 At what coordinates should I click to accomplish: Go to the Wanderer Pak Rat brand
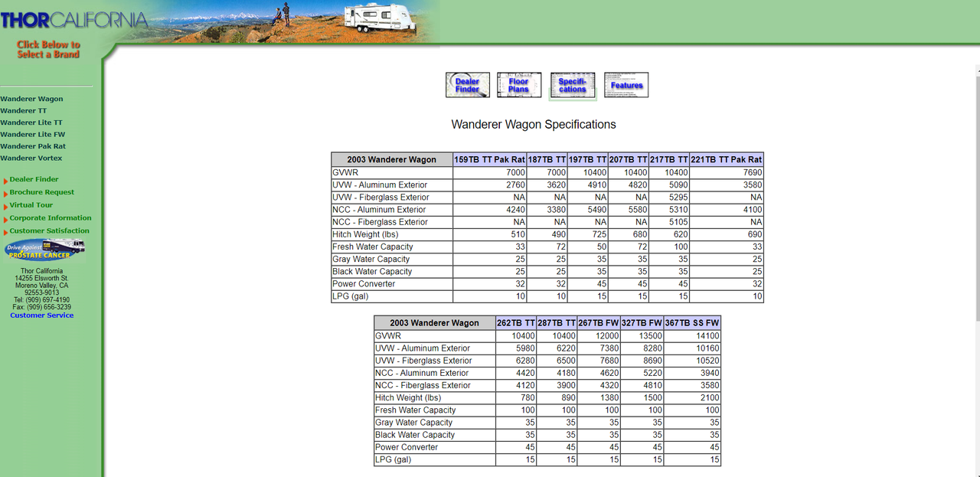(x=33, y=146)
